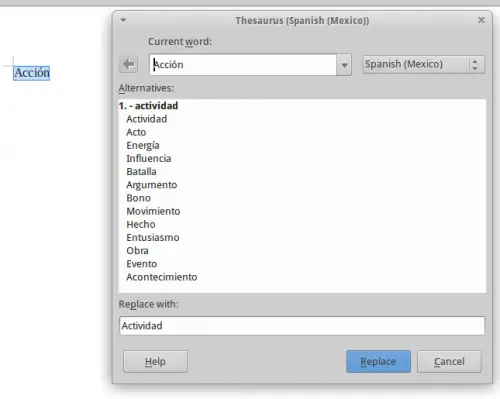500x399 pixels.
Task: Click the Replace with text field
Action: [302, 326]
